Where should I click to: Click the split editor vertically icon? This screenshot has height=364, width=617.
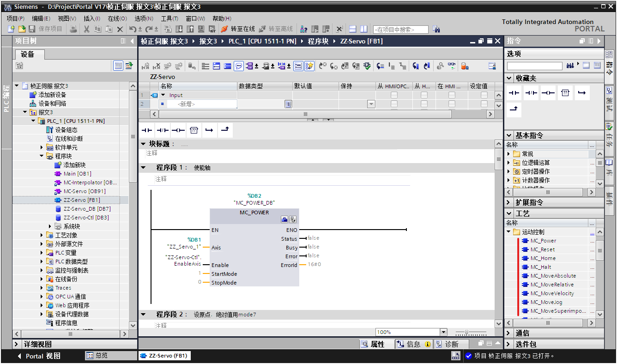(364, 29)
